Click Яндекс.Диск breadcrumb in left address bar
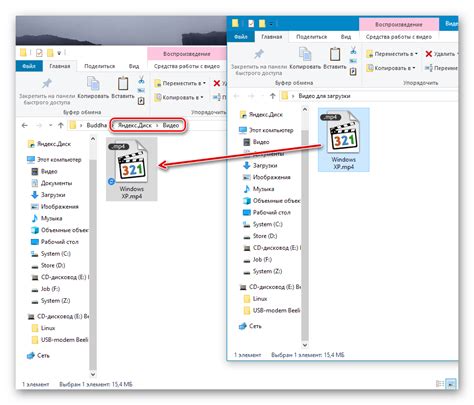 (x=135, y=125)
